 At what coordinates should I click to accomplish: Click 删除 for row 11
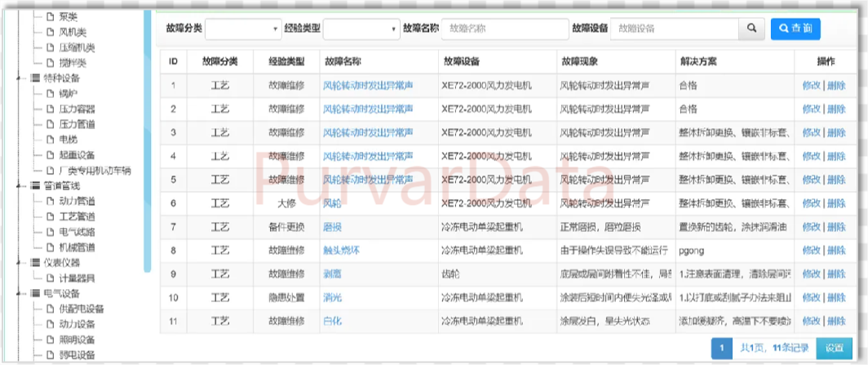coord(836,321)
